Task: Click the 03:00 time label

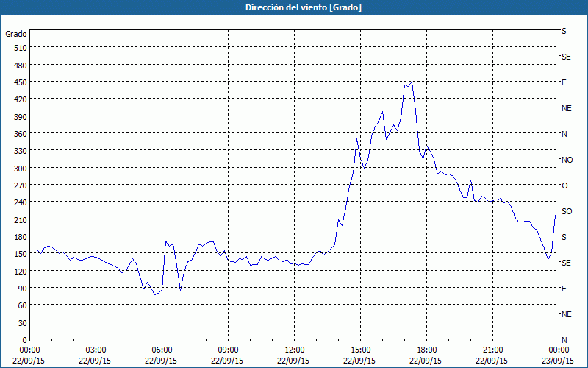Action: [x=96, y=350]
